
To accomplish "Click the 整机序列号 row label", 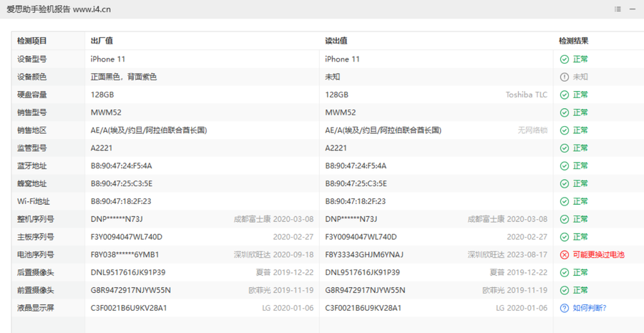I will [35, 219].
